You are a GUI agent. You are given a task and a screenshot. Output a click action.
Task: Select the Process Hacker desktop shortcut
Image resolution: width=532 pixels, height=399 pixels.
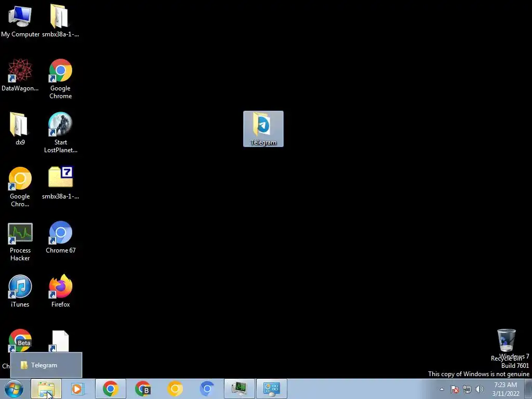pos(20,241)
